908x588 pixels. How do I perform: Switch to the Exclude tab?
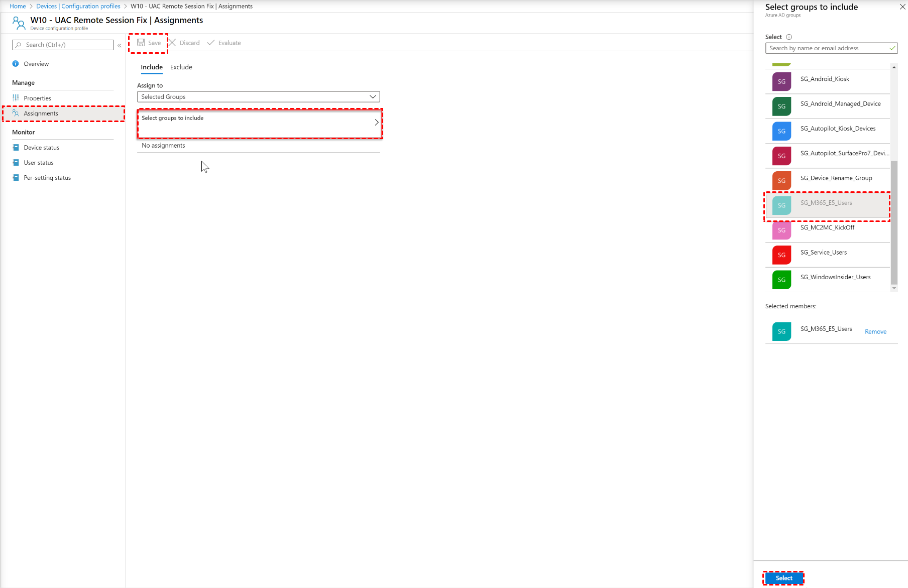[x=181, y=67]
